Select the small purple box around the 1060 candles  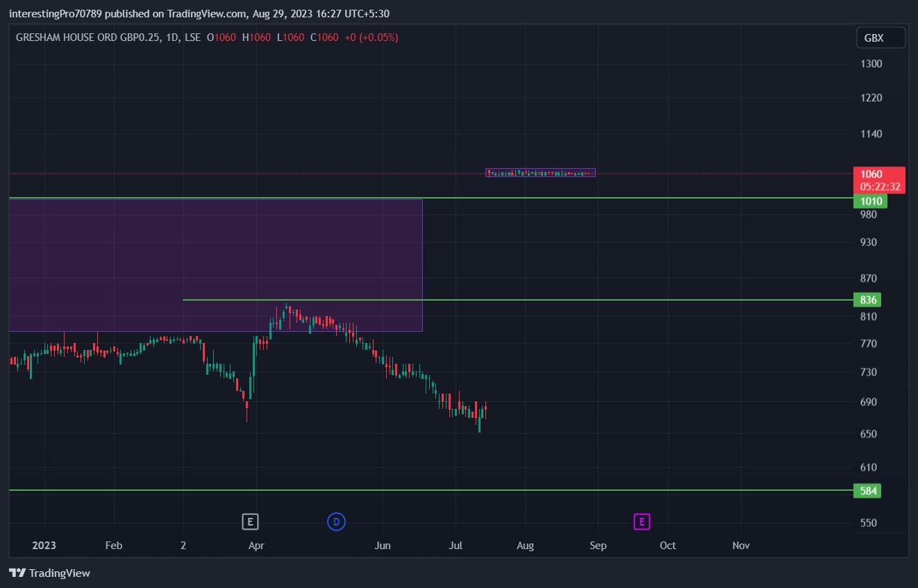540,173
